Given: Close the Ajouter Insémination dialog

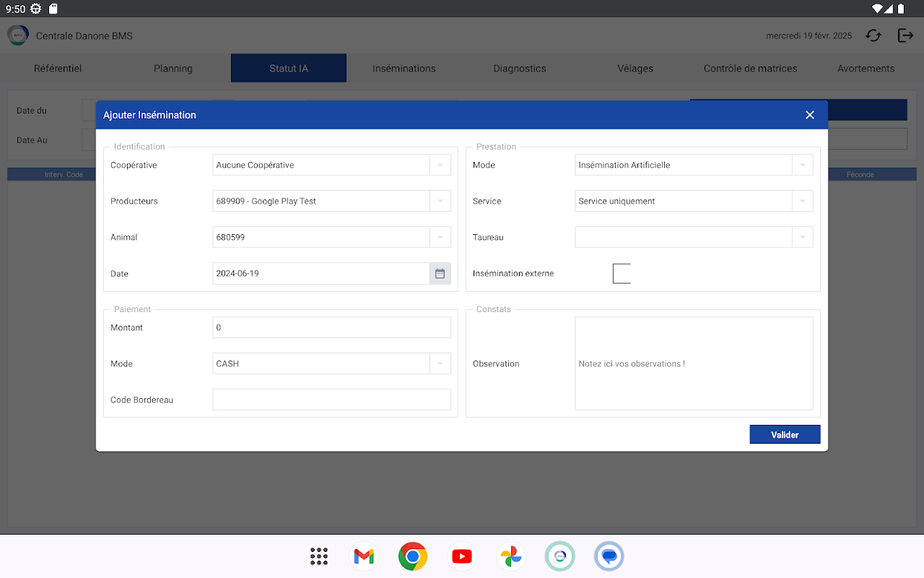Looking at the screenshot, I should coord(810,115).
